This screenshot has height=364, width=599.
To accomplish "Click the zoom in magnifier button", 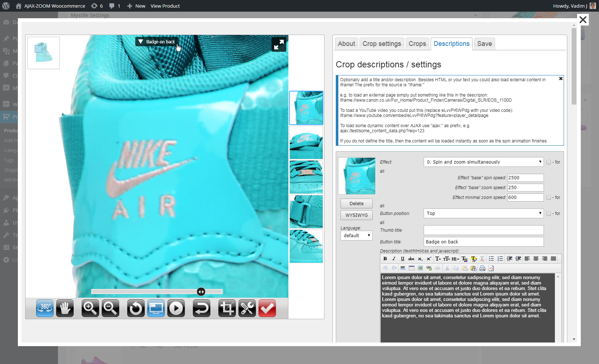I will (90, 308).
